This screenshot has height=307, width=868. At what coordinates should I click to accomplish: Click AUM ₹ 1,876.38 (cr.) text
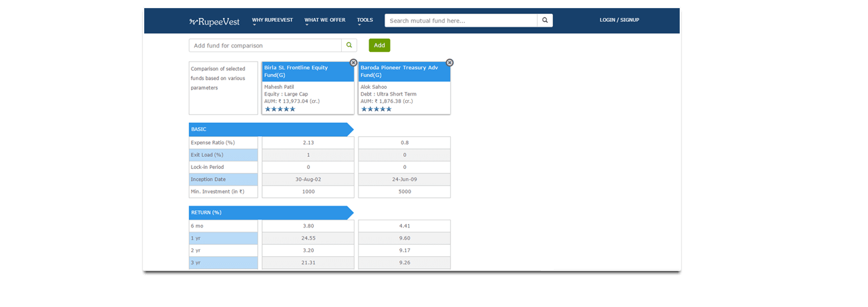click(x=387, y=101)
